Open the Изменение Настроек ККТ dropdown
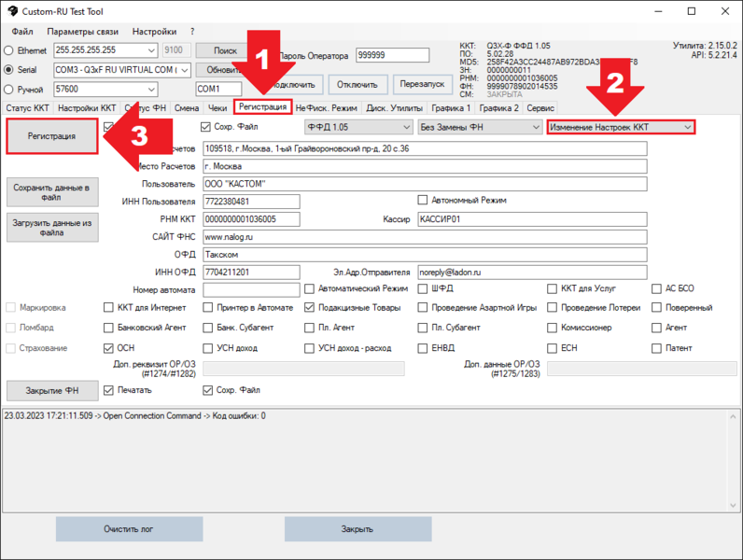 [x=621, y=127]
